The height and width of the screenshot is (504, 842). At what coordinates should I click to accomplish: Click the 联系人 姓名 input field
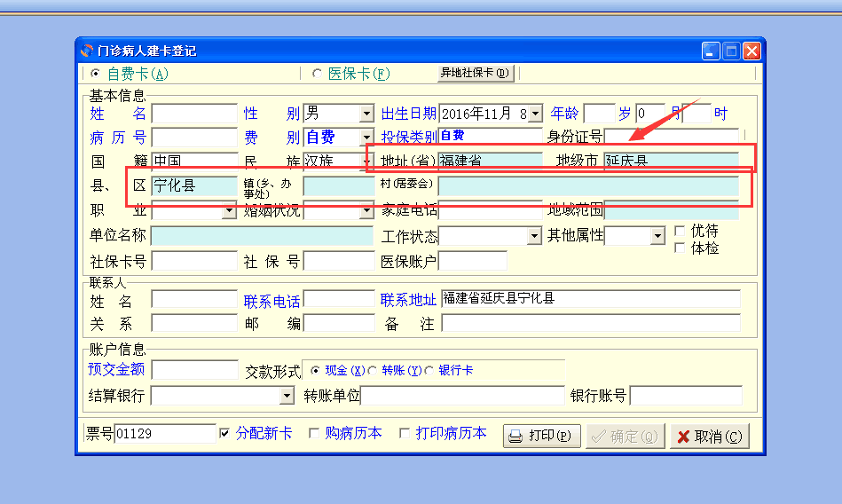194,299
